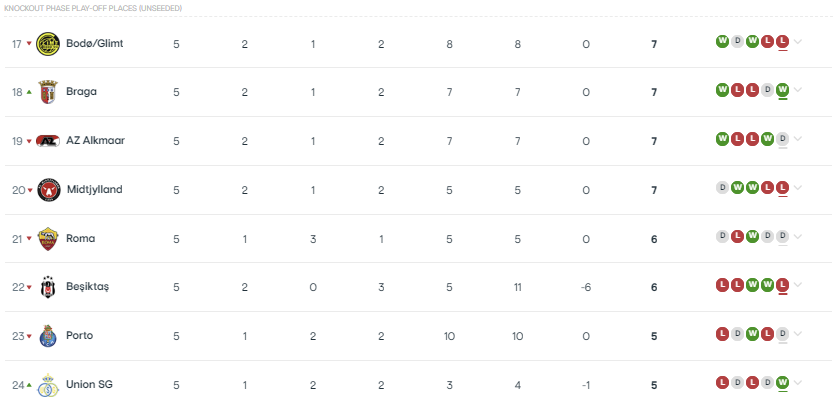Image resolution: width=838 pixels, height=409 pixels.
Task: Open the Beşiktaş team name link
Action: coord(87,287)
